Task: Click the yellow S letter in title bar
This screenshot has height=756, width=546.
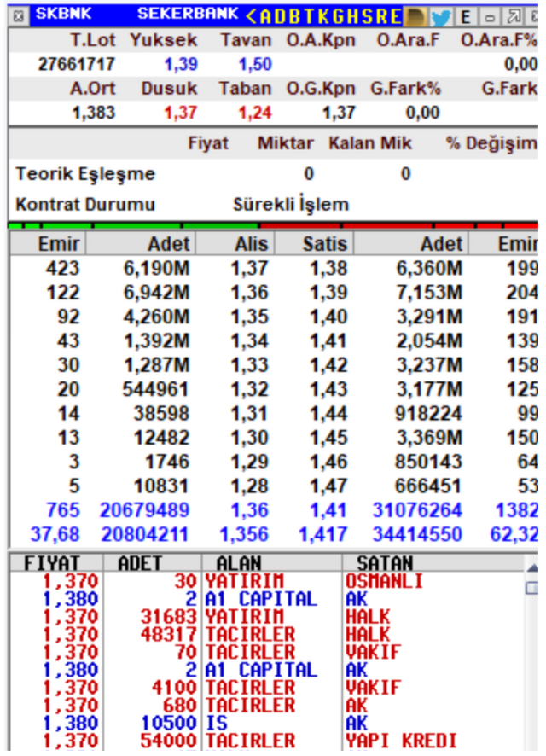Action: tap(366, 16)
